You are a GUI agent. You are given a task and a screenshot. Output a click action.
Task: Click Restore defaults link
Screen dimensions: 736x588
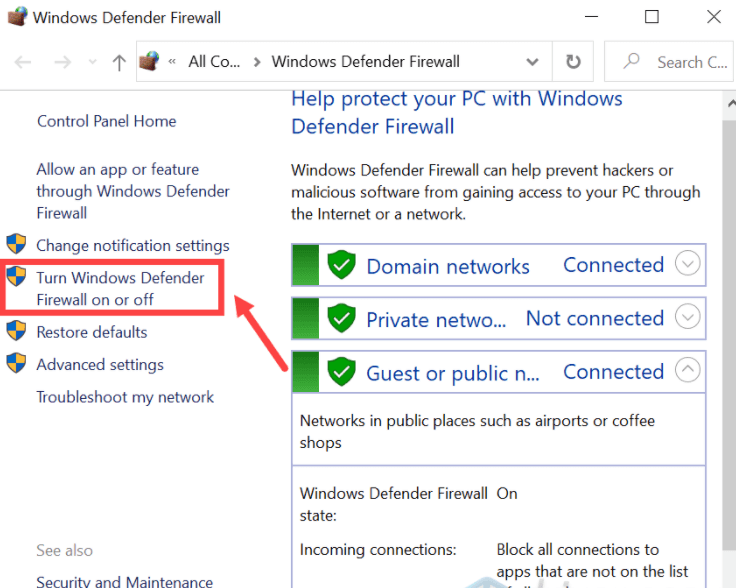91,332
